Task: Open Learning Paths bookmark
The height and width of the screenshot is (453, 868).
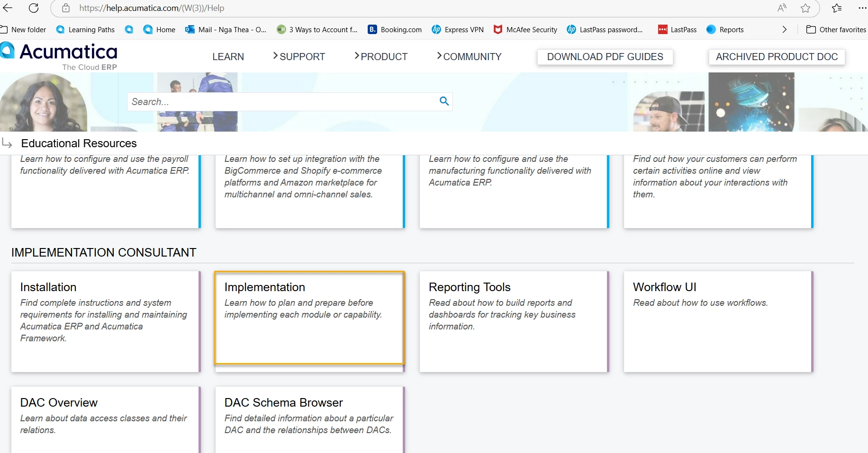Action: [x=85, y=29]
